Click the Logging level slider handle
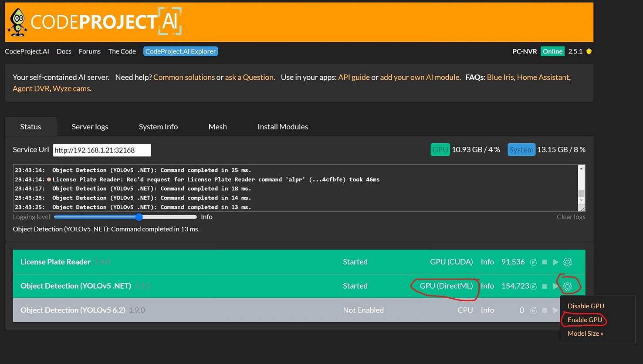The height and width of the screenshot is (364, 643). coord(139,217)
